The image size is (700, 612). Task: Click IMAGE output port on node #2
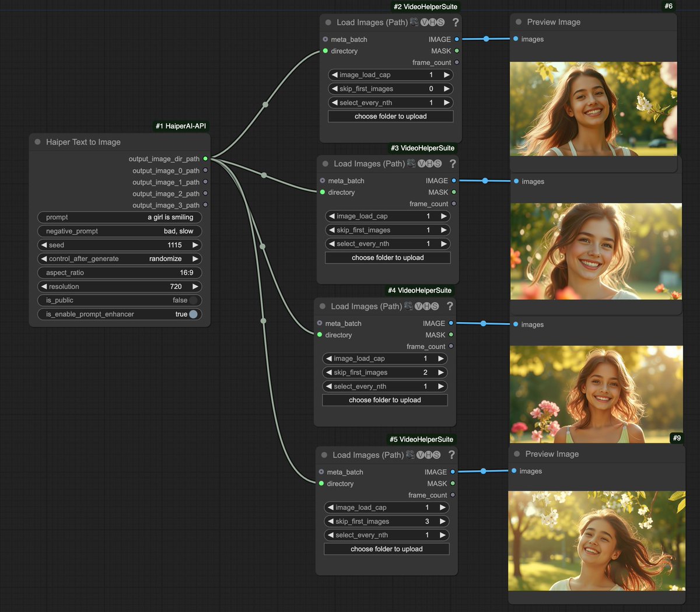coord(457,39)
